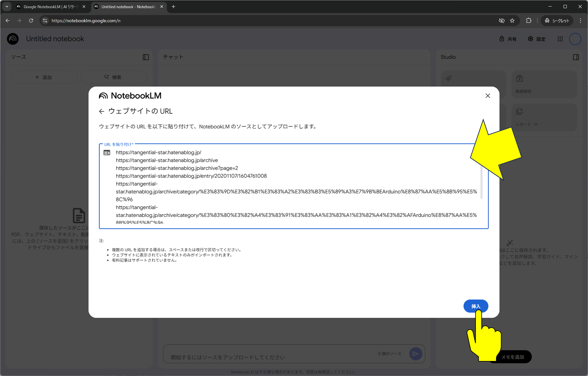This screenshot has height=376, width=588.
Task: Collapse the ソース panel
Action: tap(146, 57)
